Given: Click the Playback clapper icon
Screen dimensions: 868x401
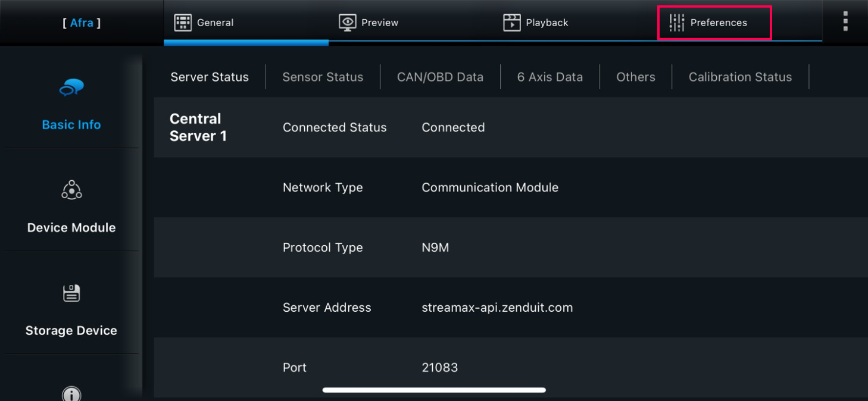Looking at the screenshot, I should click(512, 23).
